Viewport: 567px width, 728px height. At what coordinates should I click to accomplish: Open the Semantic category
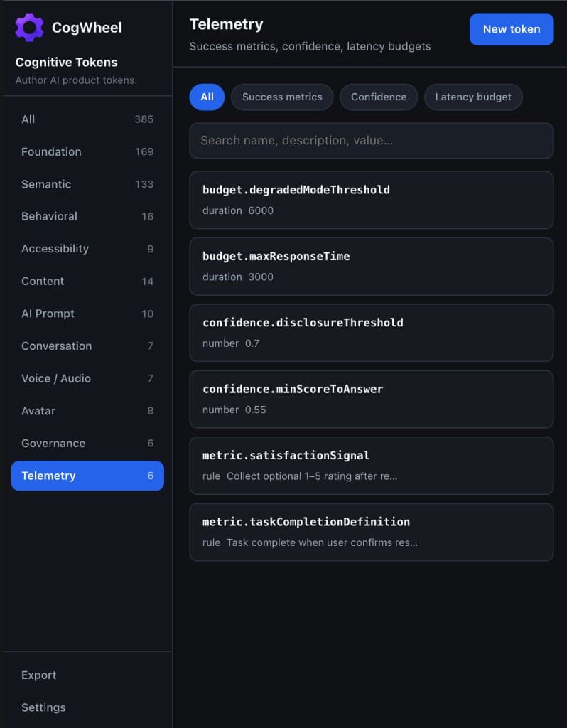pos(87,184)
